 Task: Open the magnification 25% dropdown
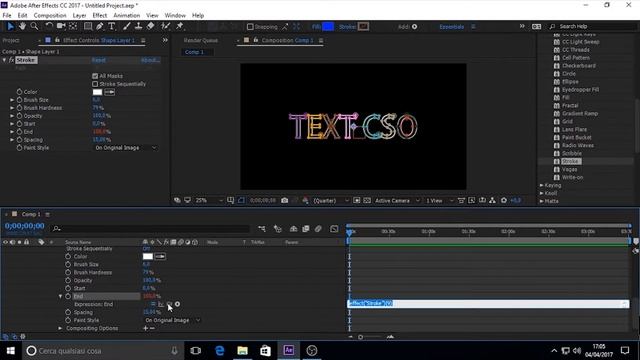pyautogui.click(x=209, y=200)
